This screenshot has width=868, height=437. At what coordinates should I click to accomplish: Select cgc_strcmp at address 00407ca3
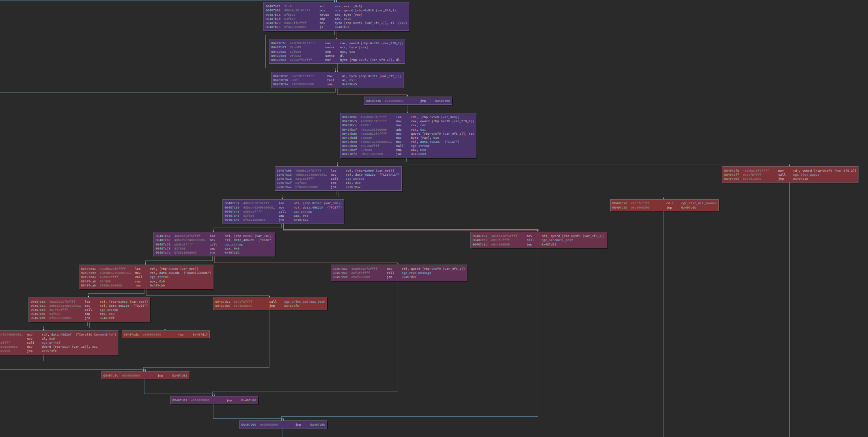coord(159,277)
